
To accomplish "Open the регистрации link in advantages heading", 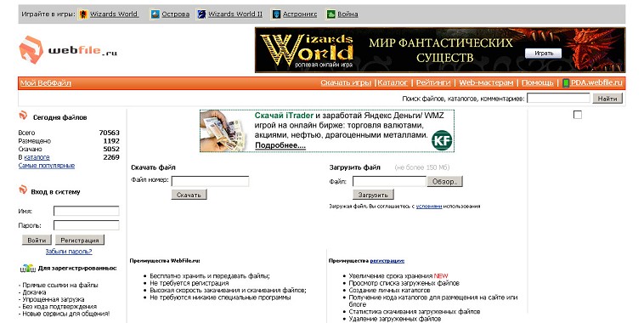I will tap(387, 261).
